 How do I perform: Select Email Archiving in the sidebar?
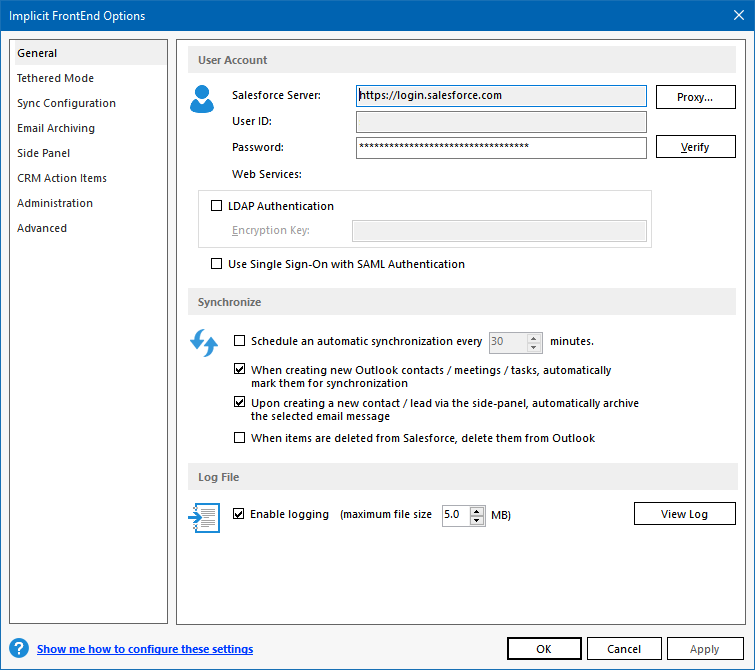click(x=56, y=128)
